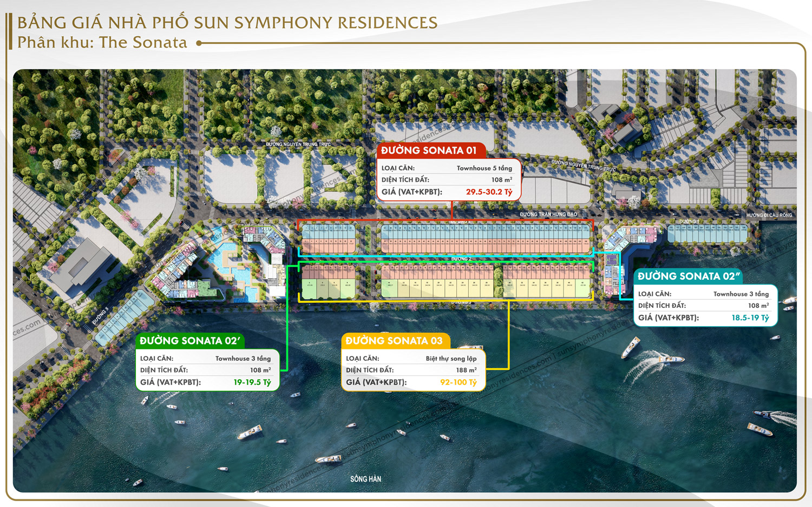
Task: Click the HƯỚNG ĐI CẦU RỒNG label
Action: [x=769, y=215]
